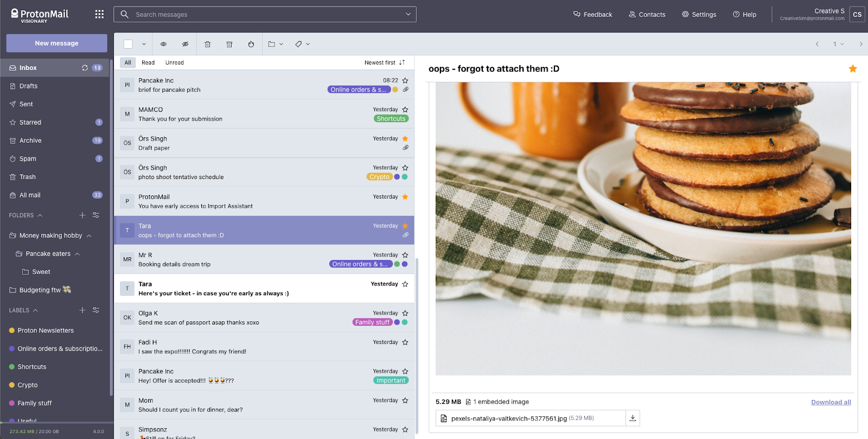Archive selected message toolbar icon
868x439 pixels.
pos(229,44)
